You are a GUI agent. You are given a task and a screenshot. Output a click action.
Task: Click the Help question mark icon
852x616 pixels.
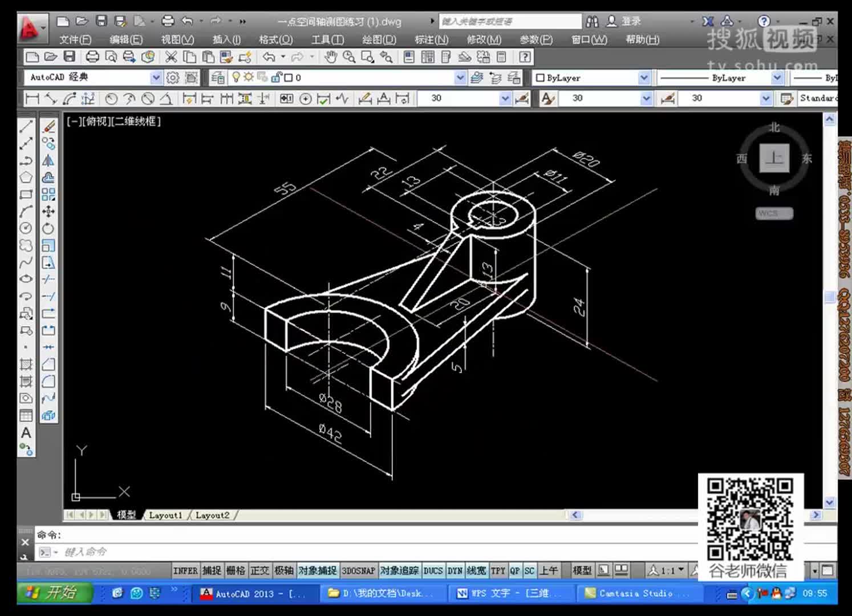525,56
